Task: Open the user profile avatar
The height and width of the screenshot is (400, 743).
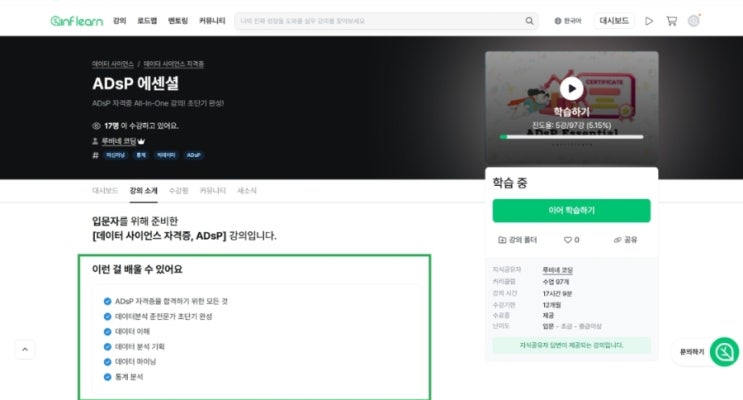Action: [x=694, y=21]
